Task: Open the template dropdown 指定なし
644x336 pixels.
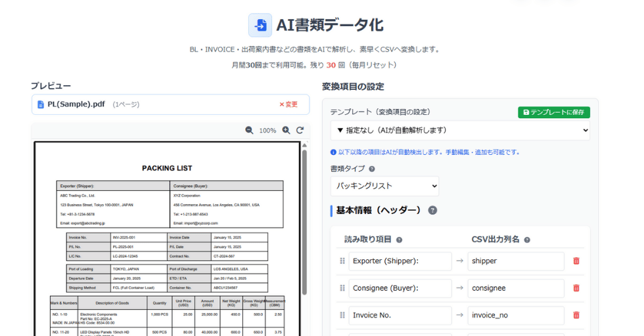Action: click(460, 130)
